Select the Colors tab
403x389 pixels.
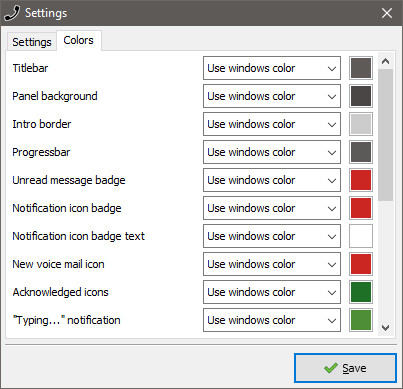point(79,40)
